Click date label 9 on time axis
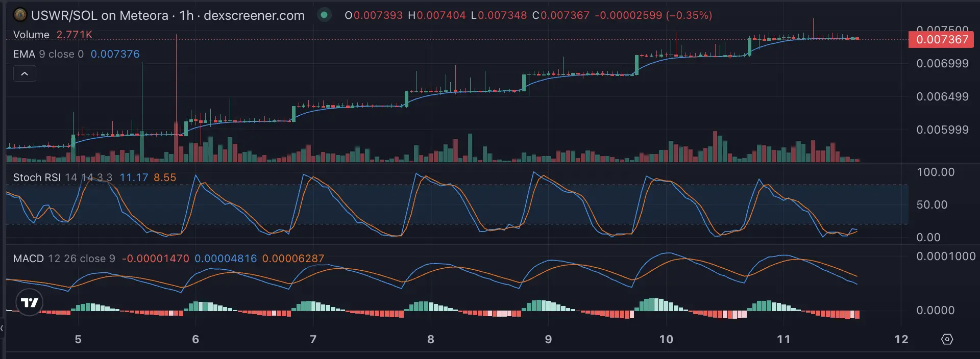The height and width of the screenshot is (359, 980). click(548, 340)
